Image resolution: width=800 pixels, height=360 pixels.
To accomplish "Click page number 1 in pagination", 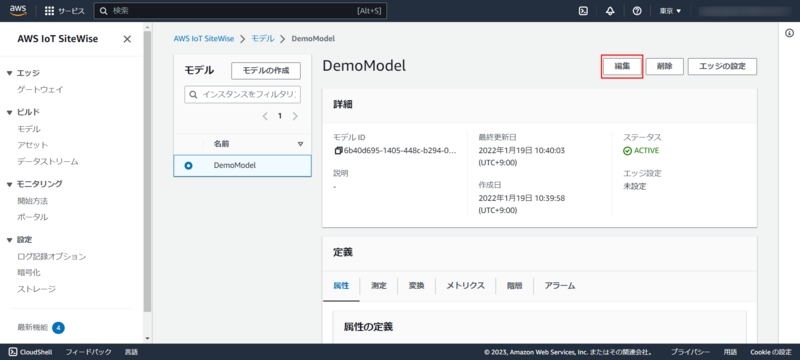I will (280, 116).
